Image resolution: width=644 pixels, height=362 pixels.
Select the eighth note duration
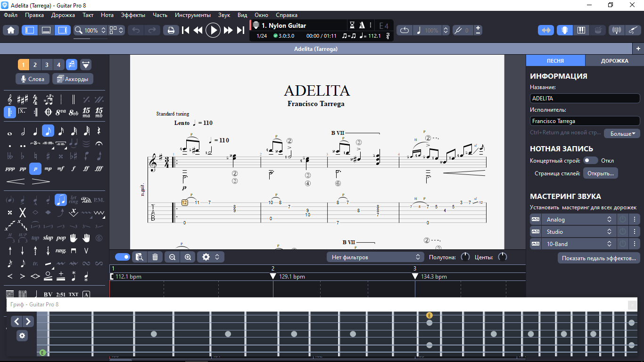48,131
